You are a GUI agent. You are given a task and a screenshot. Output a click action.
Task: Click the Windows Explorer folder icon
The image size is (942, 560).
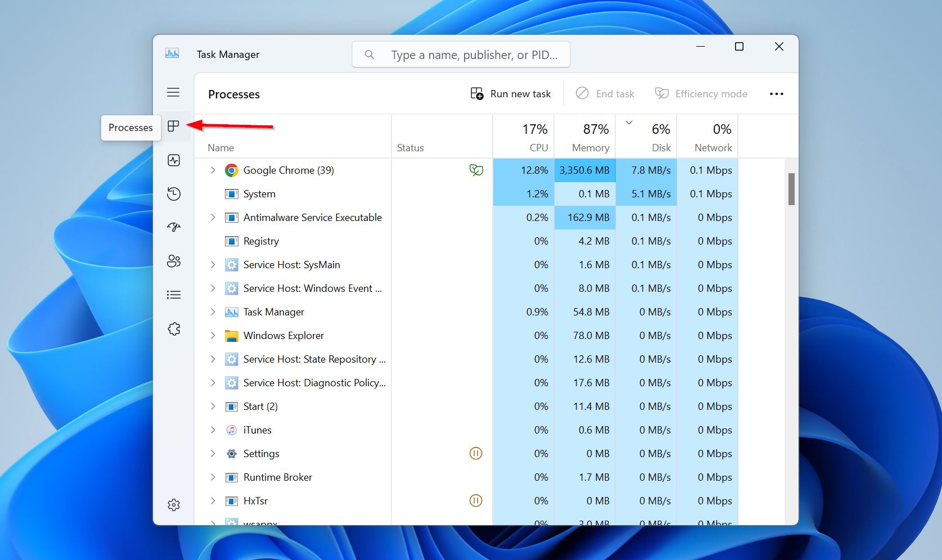(231, 336)
